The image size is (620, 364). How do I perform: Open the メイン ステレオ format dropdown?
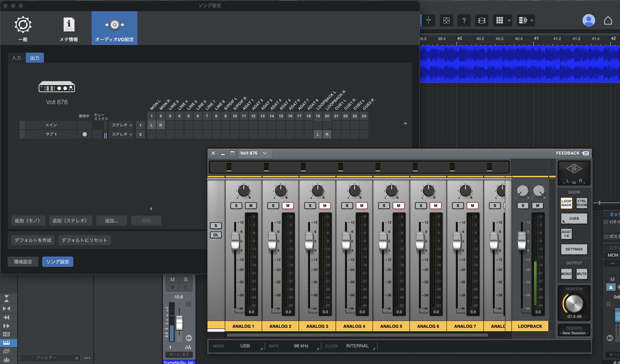click(122, 125)
